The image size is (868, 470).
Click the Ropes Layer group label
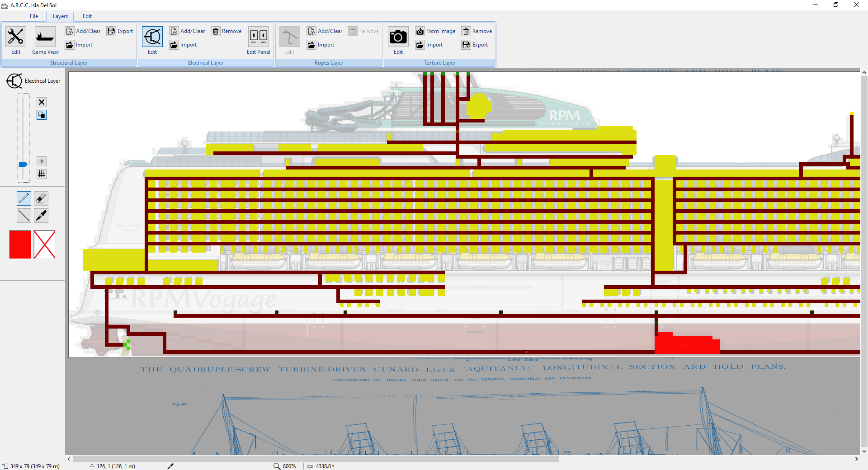[329, 63]
